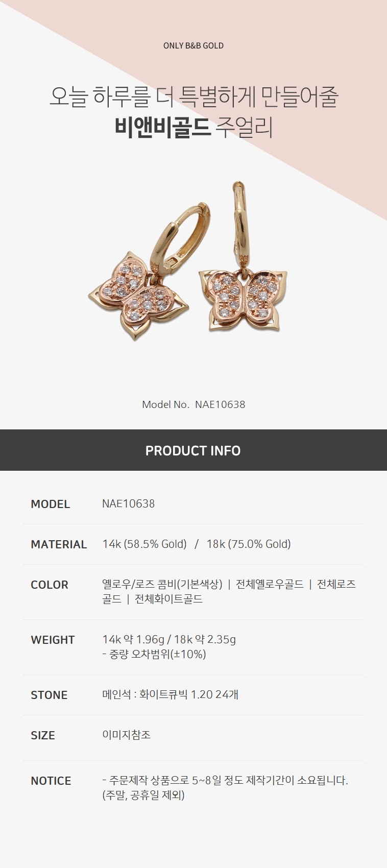Click the 옐로우/로즈 콤비(기본색상) color option text
Screen dimensions: 387x868
pos(162,584)
